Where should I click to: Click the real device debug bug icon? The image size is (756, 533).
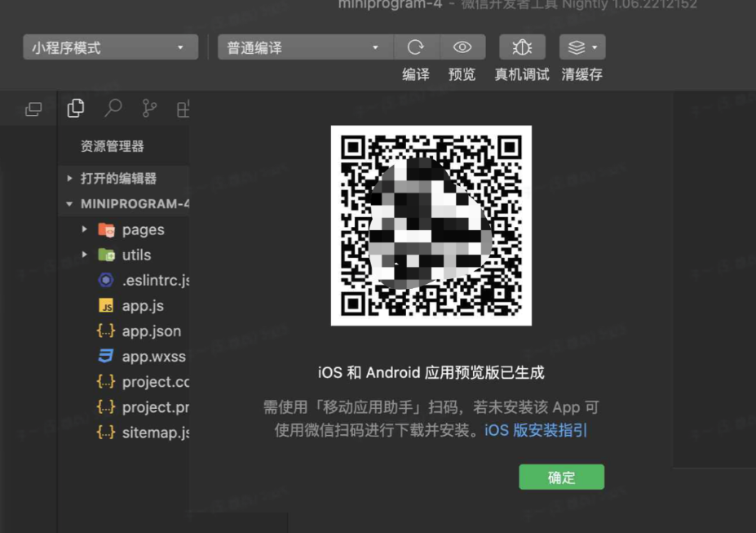tap(522, 47)
